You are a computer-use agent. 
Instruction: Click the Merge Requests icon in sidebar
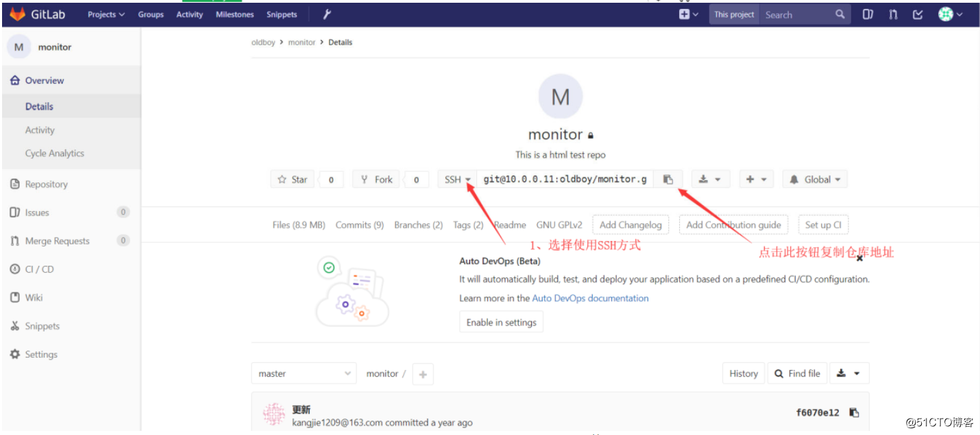pyautogui.click(x=15, y=240)
